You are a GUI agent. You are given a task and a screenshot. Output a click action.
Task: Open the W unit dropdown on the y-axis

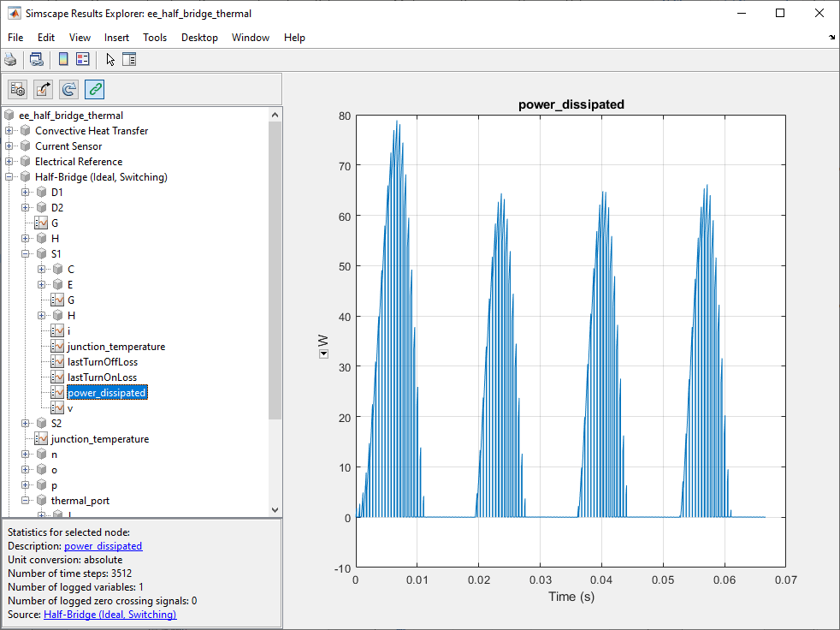[324, 354]
